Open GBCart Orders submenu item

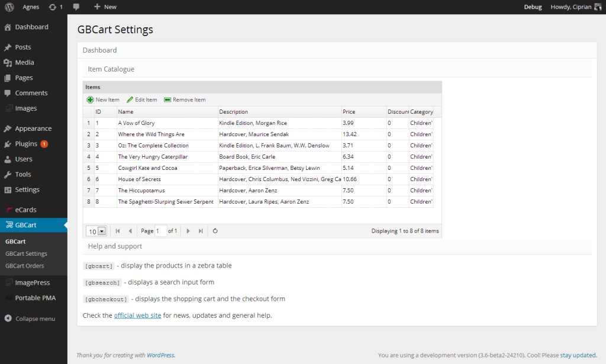25,266
